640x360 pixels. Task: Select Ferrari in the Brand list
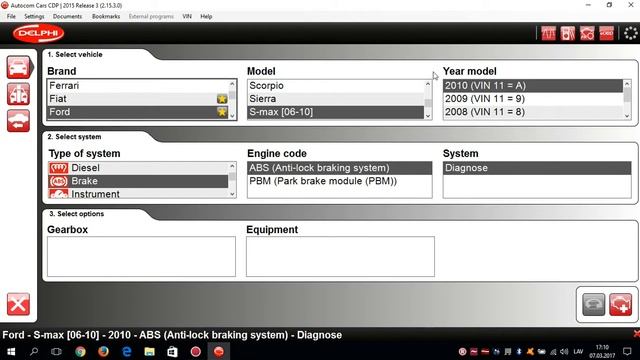point(138,86)
